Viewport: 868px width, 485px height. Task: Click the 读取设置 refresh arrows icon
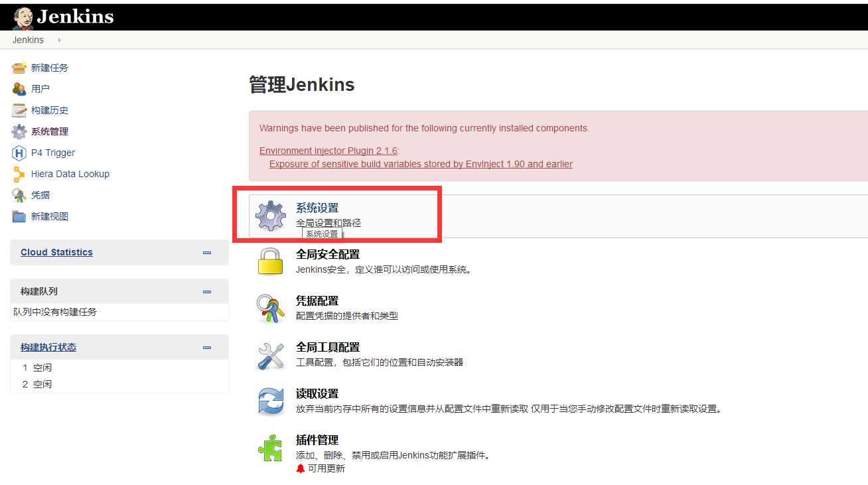tap(271, 401)
